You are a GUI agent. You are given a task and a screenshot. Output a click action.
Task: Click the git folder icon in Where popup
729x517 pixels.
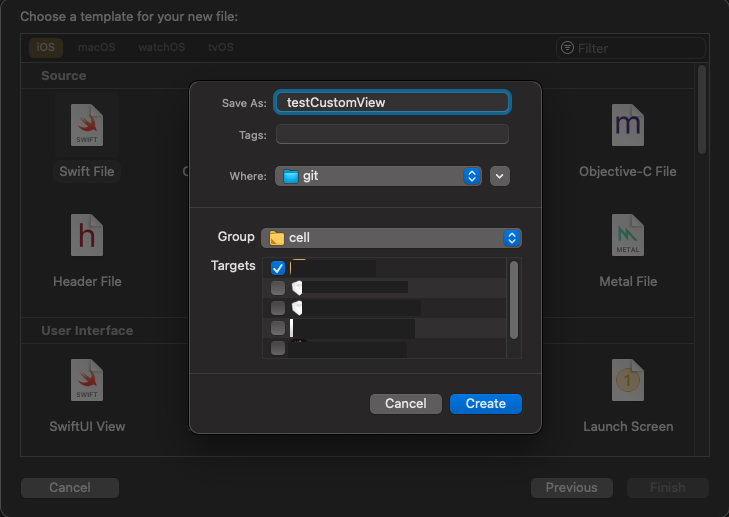(291, 176)
